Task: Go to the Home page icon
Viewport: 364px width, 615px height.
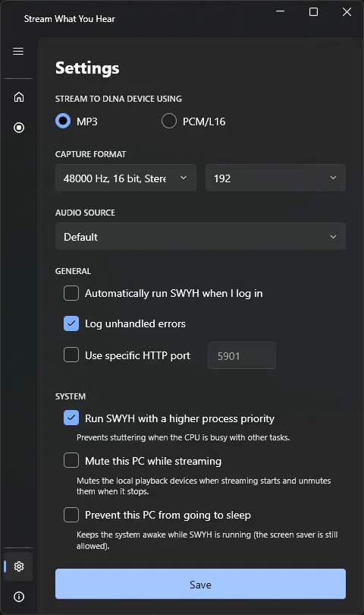Action: tap(19, 97)
